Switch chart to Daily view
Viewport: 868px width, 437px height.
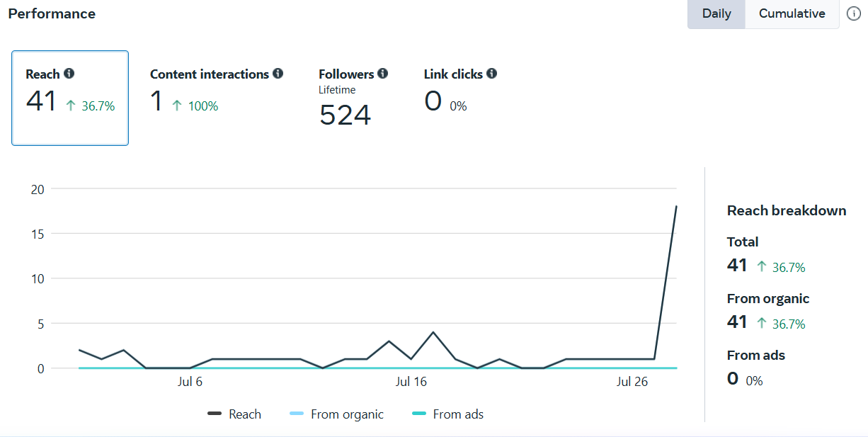click(716, 14)
